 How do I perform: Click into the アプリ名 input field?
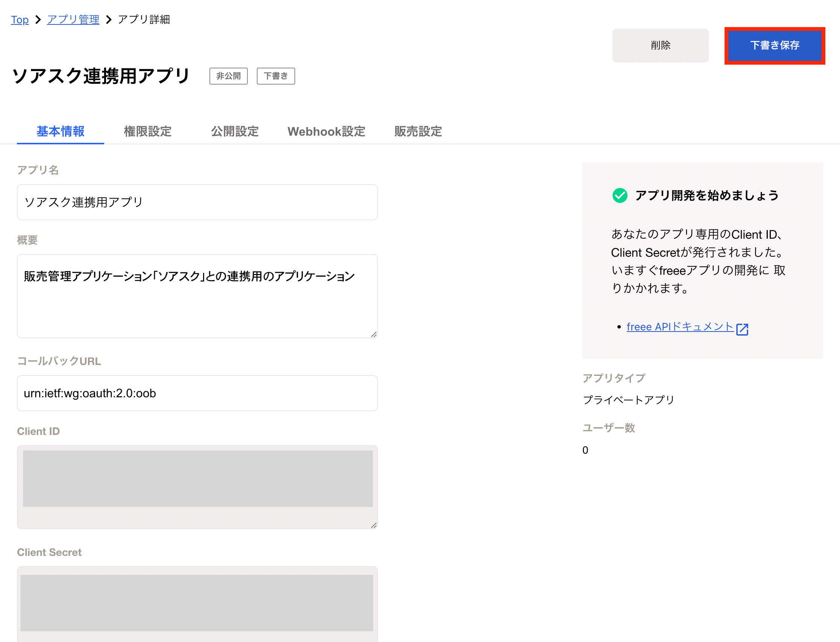[197, 202]
